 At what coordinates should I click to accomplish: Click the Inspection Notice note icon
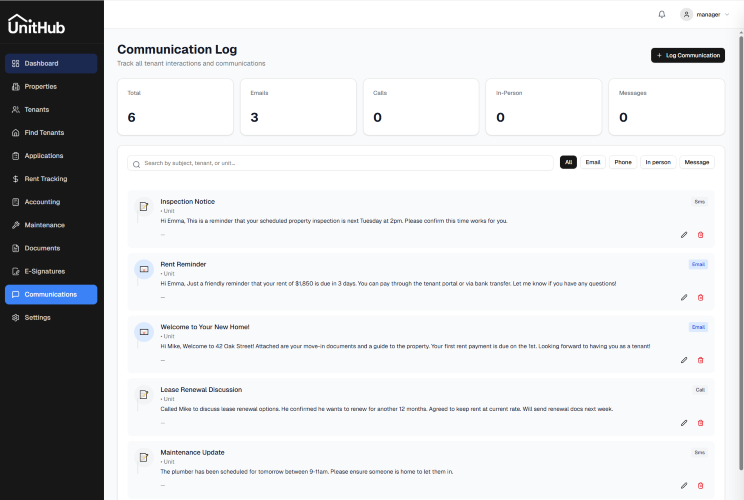[x=144, y=206]
